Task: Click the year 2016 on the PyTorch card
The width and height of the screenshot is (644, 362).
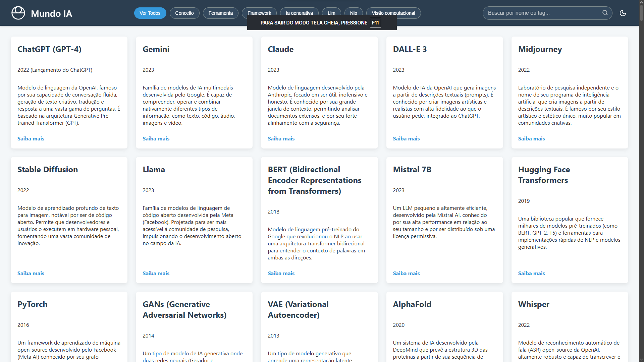Action: [x=23, y=325]
